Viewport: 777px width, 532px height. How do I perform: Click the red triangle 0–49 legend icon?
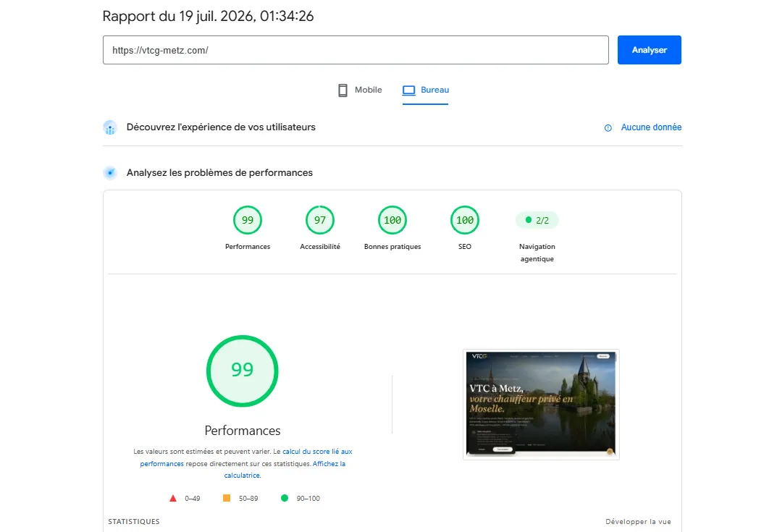pyautogui.click(x=173, y=498)
